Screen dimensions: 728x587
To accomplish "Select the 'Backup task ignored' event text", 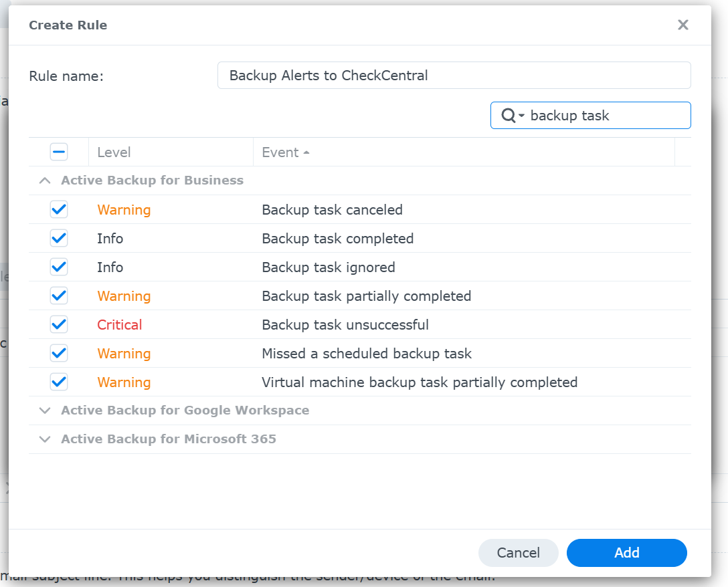I will pyautogui.click(x=329, y=267).
